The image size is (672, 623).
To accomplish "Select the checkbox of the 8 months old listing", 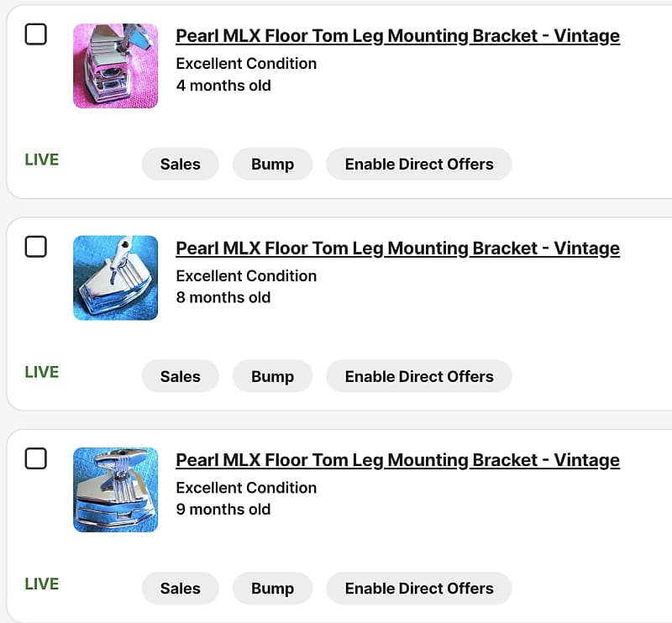I will pos(35,247).
